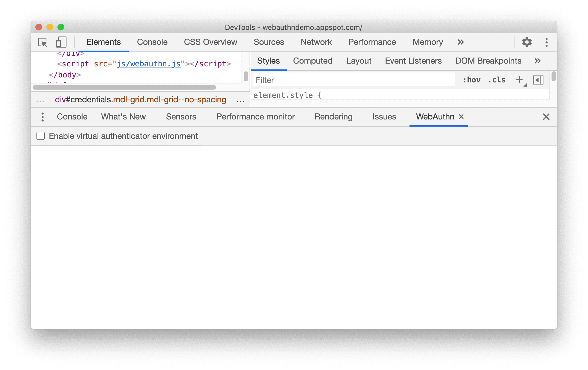Select the Console tab
Screen dimensions: 588x370
[152, 41]
